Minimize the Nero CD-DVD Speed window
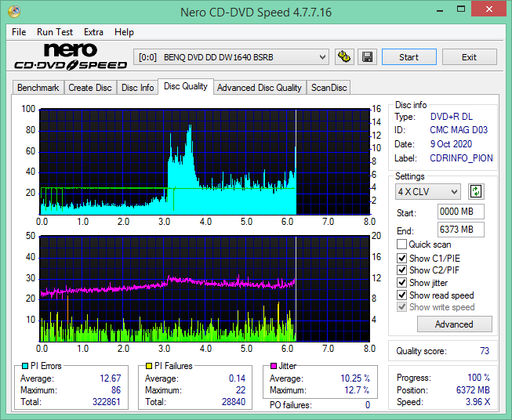Screen dimensions: 512x420 [x=440, y=9]
